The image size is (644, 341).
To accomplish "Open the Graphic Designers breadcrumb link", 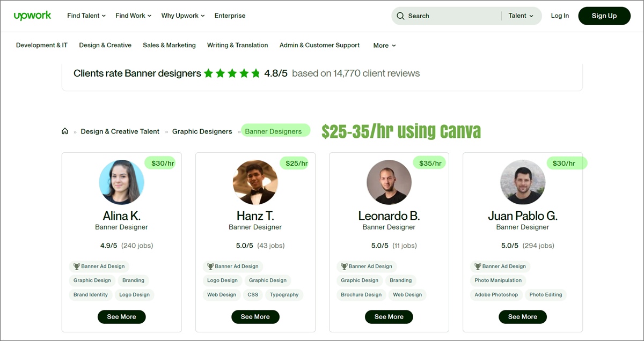I will pyautogui.click(x=202, y=131).
